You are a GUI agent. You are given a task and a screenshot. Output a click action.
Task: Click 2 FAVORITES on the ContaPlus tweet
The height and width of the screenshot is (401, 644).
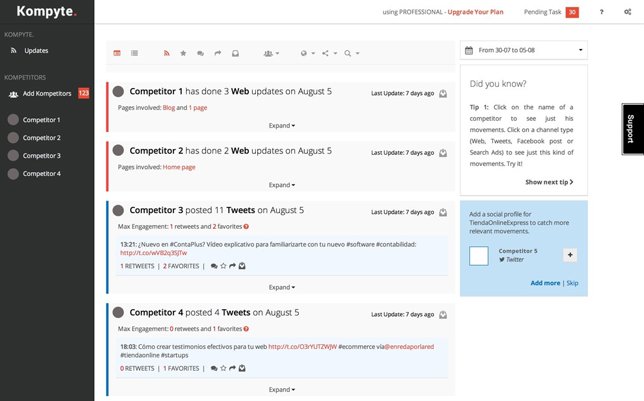point(181,266)
